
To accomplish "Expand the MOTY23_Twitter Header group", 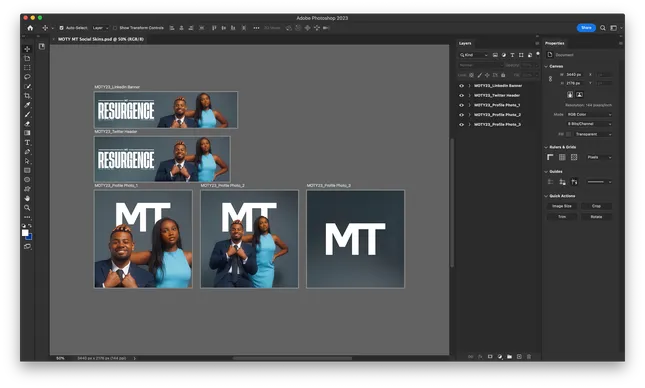I will pyautogui.click(x=469, y=95).
